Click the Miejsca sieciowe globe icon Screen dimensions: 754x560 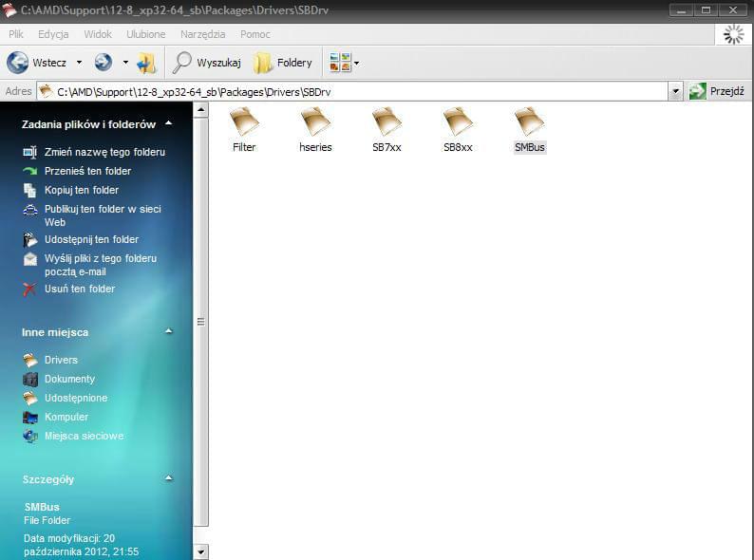click(29, 436)
